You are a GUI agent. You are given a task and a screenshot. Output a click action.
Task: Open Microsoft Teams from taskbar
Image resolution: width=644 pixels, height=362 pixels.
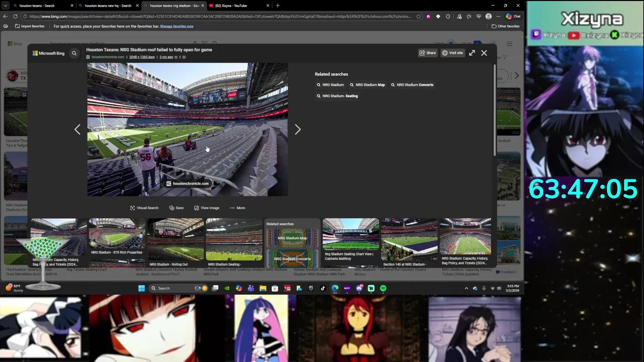251,288
